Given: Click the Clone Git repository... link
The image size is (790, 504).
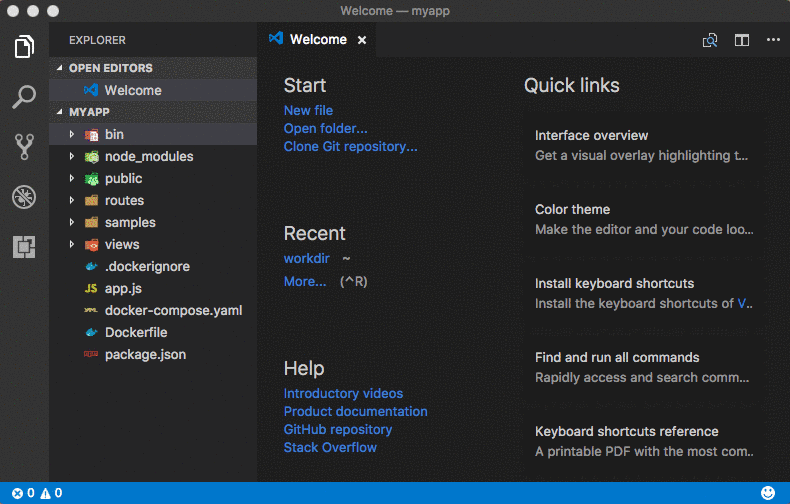Looking at the screenshot, I should [351, 147].
